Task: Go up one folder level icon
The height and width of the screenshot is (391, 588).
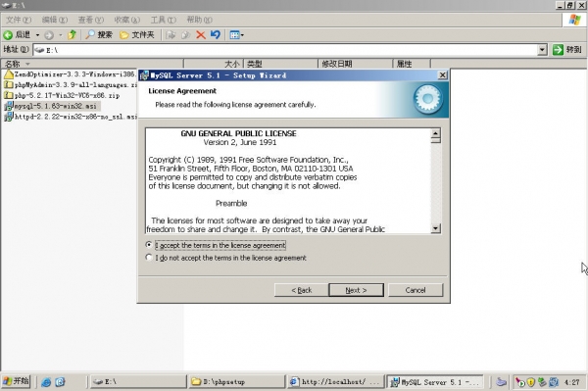Action: click(x=72, y=35)
